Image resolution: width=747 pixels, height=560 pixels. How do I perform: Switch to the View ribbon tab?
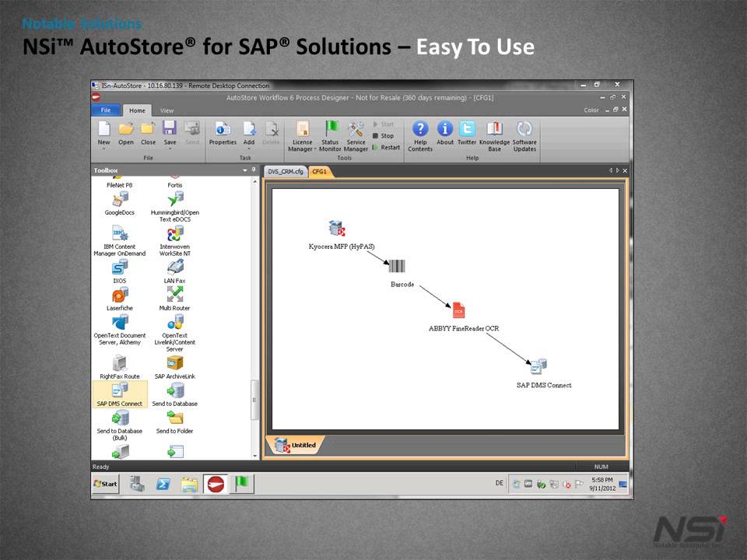pos(167,110)
